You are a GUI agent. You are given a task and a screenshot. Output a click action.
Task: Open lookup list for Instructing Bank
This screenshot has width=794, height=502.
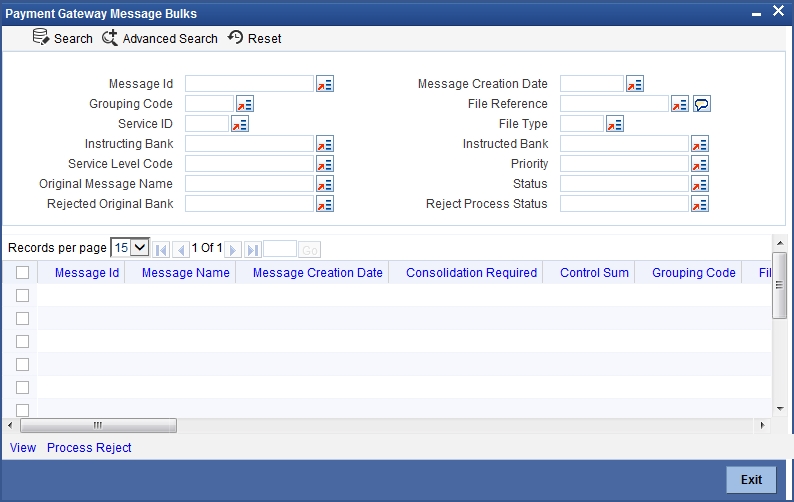325,144
